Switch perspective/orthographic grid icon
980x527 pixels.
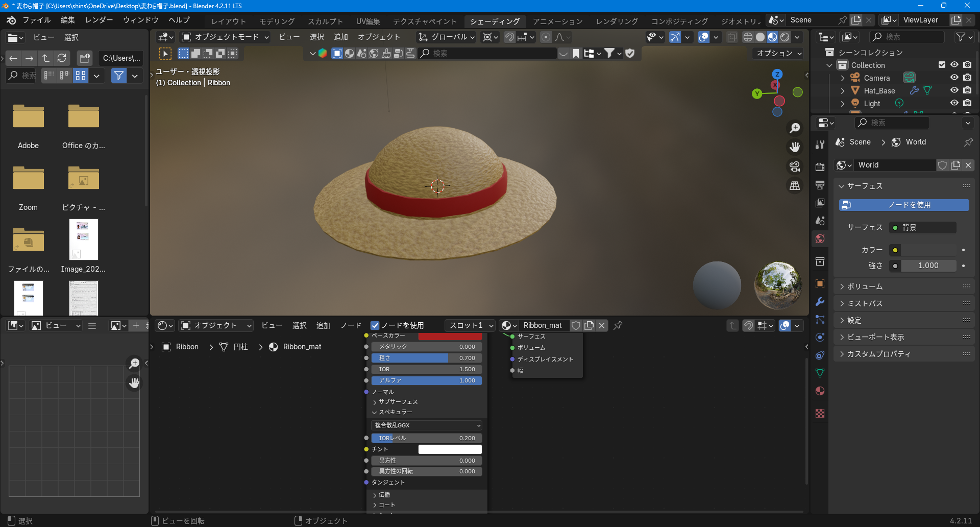point(795,186)
